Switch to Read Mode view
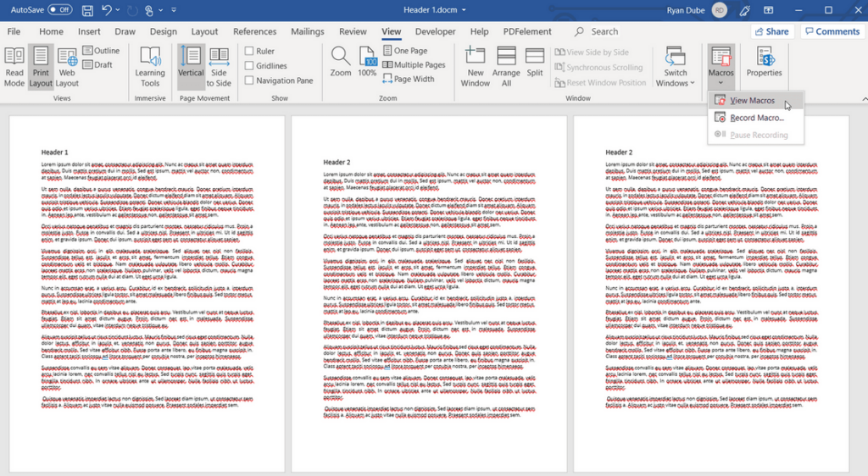This screenshot has width=868, height=476. click(x=14, y=67)
